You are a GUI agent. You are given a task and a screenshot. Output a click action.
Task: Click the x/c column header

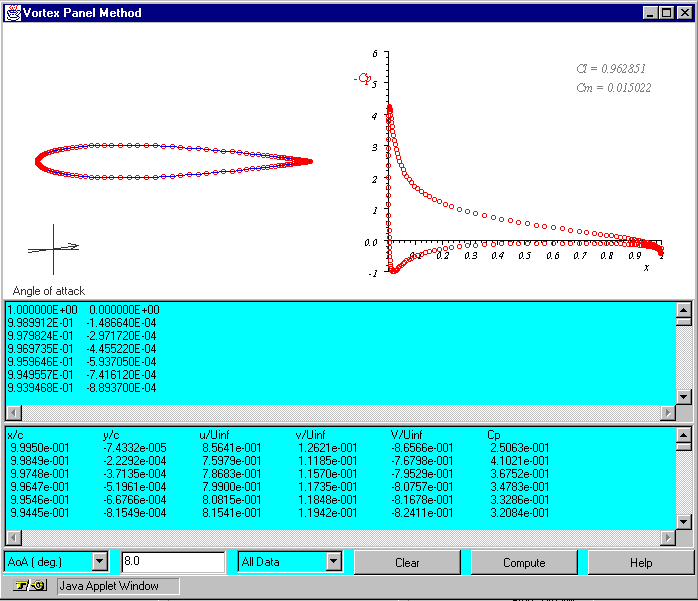click(15, 435)
